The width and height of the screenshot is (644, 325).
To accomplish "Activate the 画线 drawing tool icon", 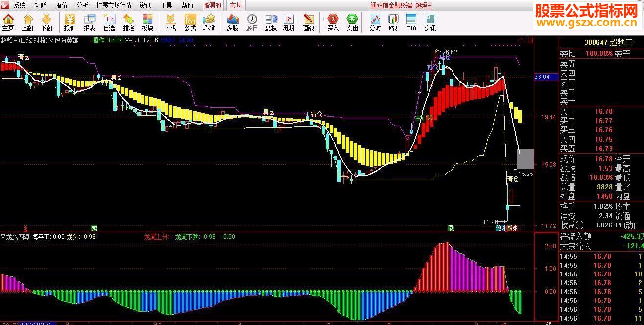I will point(309,23).
